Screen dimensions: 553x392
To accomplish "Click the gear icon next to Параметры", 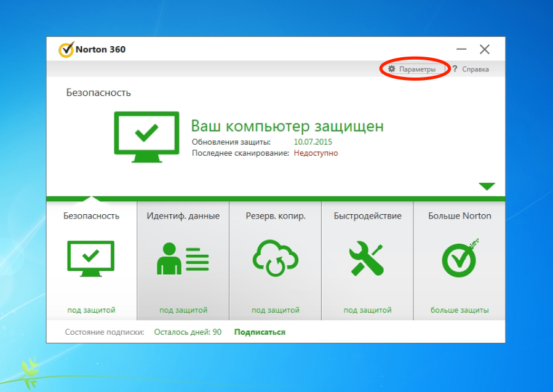I will (x=392, y=70).
